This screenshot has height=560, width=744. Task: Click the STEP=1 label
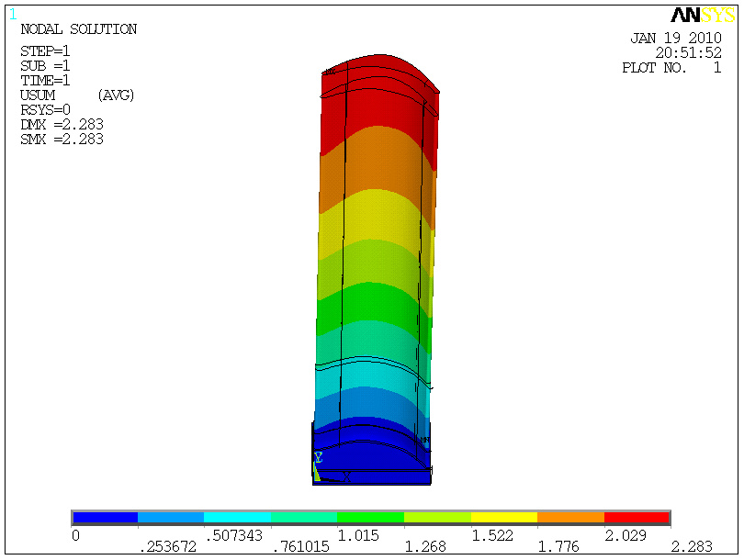pos(45,51)
